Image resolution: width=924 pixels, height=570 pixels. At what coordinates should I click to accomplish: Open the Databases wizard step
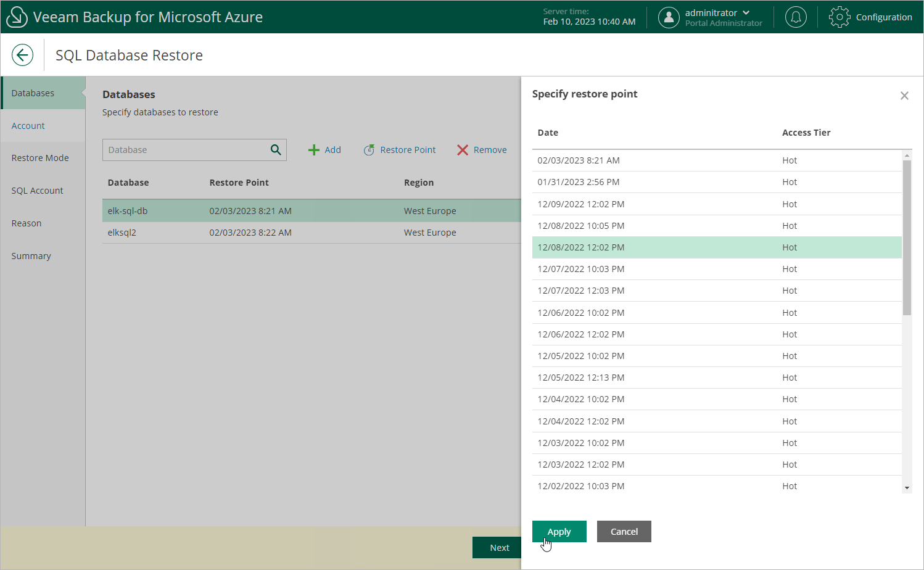pyautogui.click(x=43, y=93)
